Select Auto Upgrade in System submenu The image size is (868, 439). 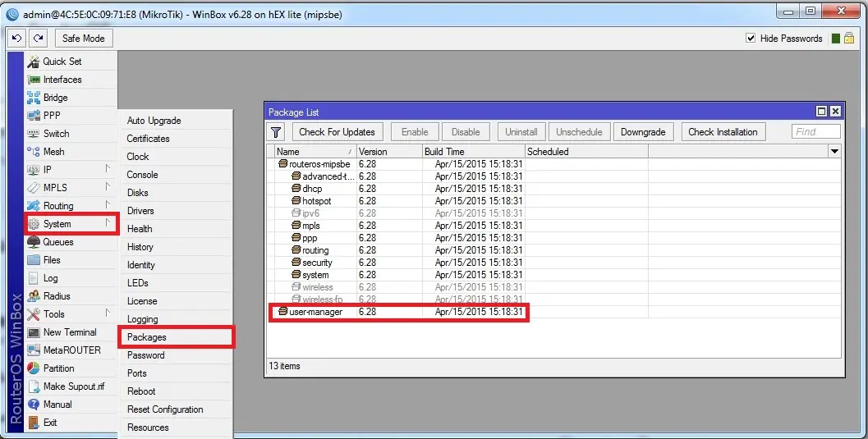click(x=177, y=121)
